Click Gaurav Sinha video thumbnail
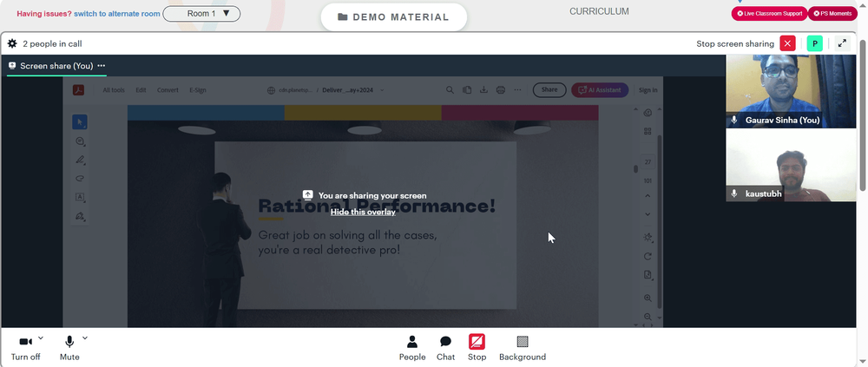Image resolution: width=868 pixels, height=367 pixels. tap(791, 91)
